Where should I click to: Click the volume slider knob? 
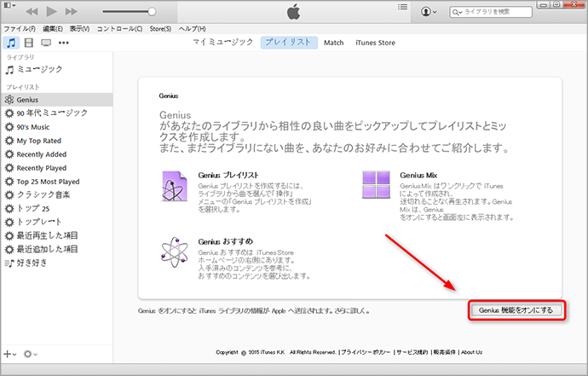[x=152, y=12]
